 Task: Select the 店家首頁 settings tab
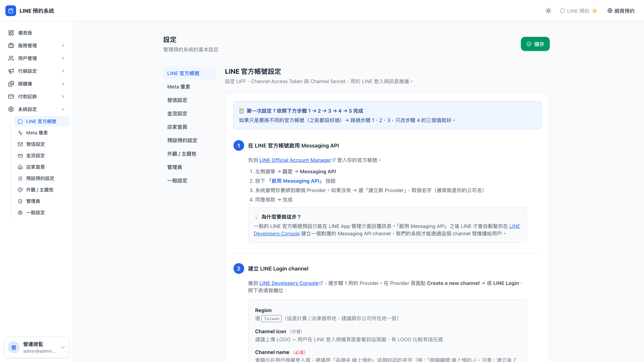190,127
